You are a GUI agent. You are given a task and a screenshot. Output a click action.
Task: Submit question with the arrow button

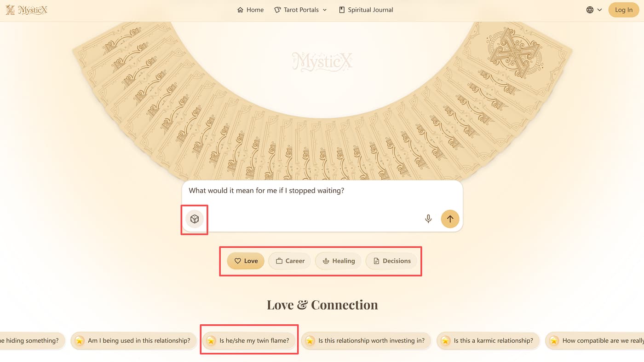pos(450,219)
